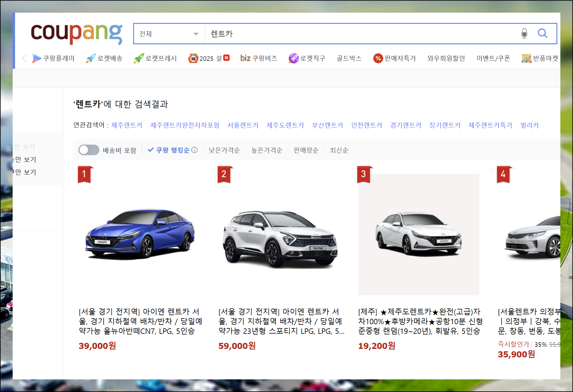Screen dimensions: 573x392
Task: Click the price 39,000원
Action: [97, 346]
